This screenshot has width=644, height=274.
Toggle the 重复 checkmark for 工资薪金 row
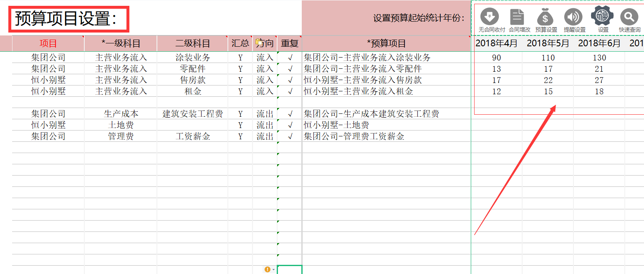point(289,136)
